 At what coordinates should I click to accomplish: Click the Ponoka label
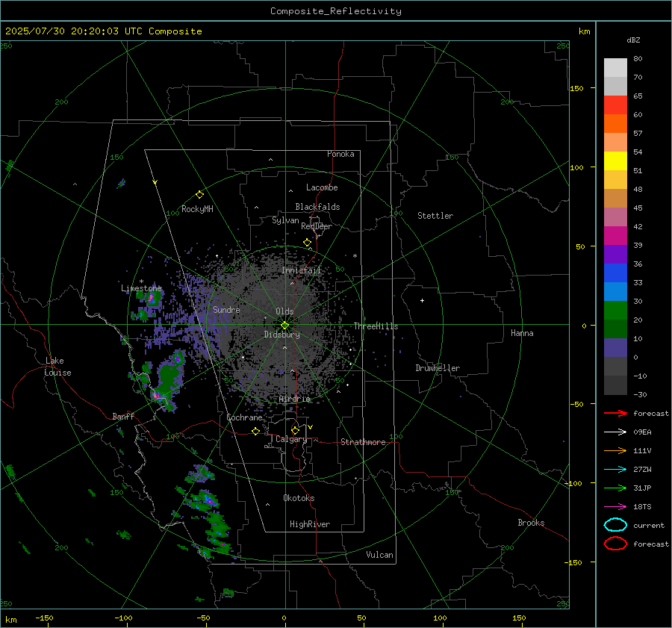pyautogui.click(x=340, y=155)
